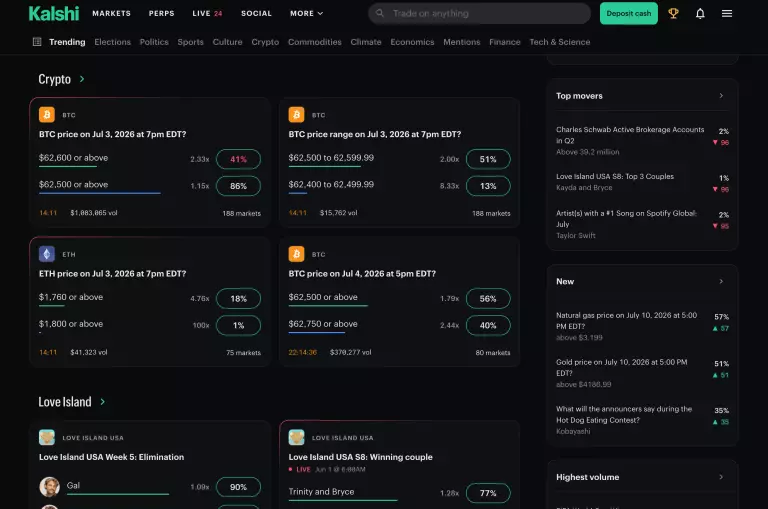Viewport: 768px width, 509px height.
Task: Click Love Island USA Week 5 thumbnail icon
Action: click(x=47, y=437)
